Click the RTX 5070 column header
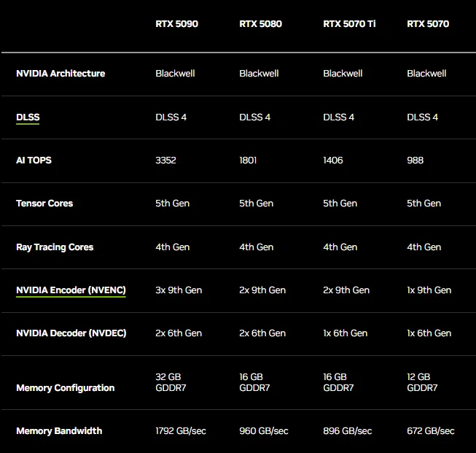Viewport: 476px width, 453px height. click(x=428, y=23)
